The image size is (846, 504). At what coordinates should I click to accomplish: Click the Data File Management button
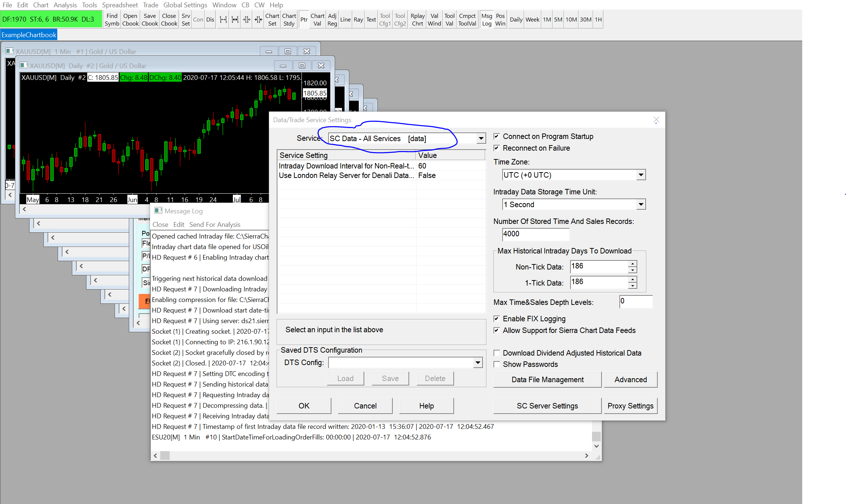point(547,380)
